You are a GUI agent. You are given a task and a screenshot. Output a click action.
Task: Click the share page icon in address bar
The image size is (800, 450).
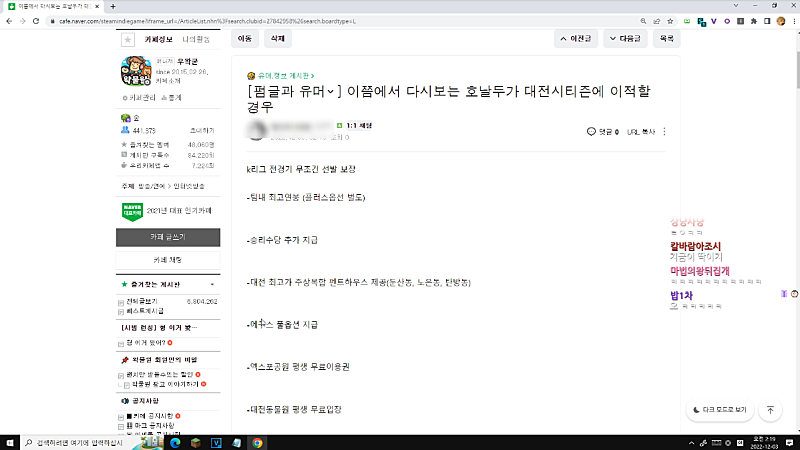657,21
